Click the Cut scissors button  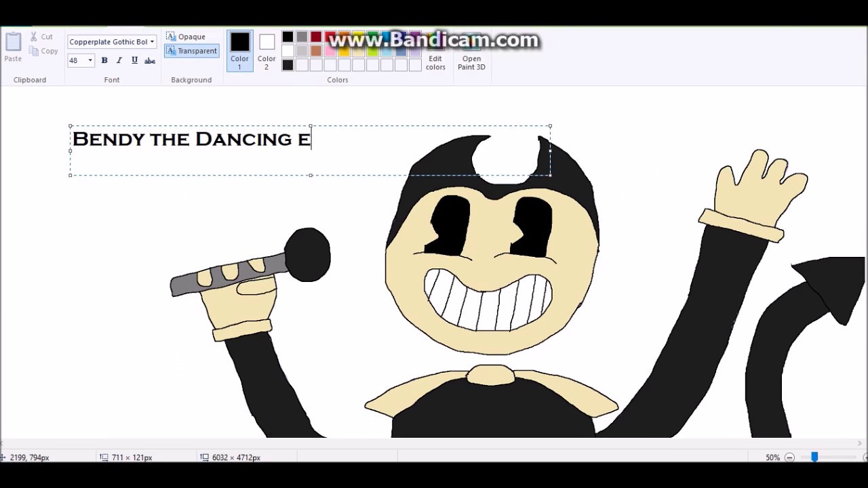pyautogui.click(x=41, y=37)
